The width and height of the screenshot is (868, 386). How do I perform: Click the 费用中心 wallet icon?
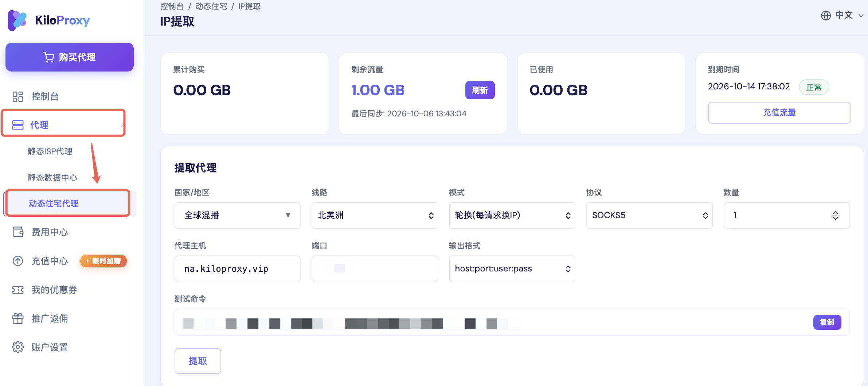(x=18, y=232)
